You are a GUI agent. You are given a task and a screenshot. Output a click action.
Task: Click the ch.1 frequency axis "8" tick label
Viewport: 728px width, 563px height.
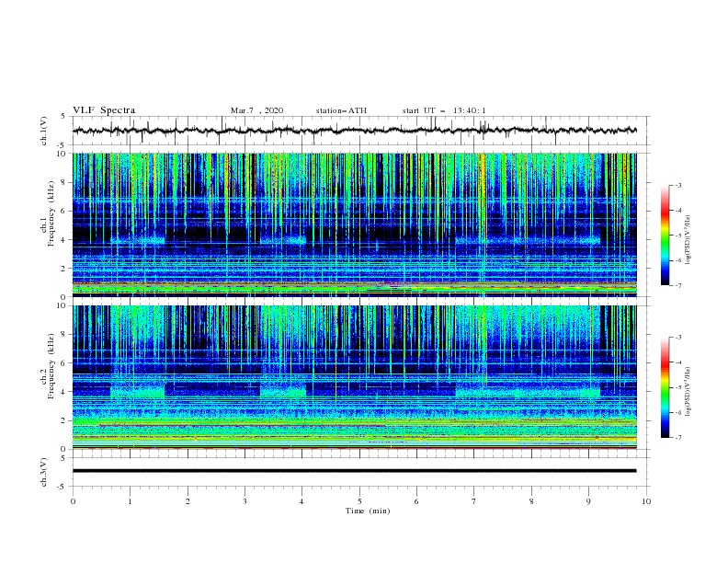click(64, 182)
